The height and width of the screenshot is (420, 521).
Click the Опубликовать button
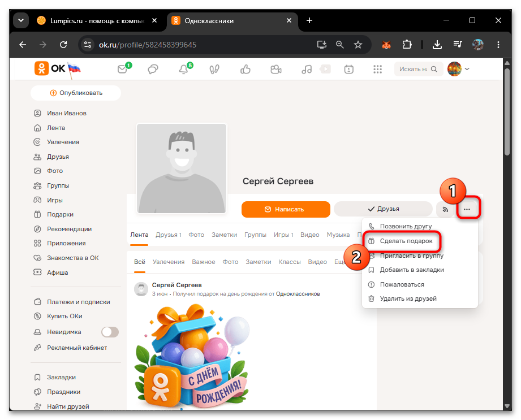76,93
